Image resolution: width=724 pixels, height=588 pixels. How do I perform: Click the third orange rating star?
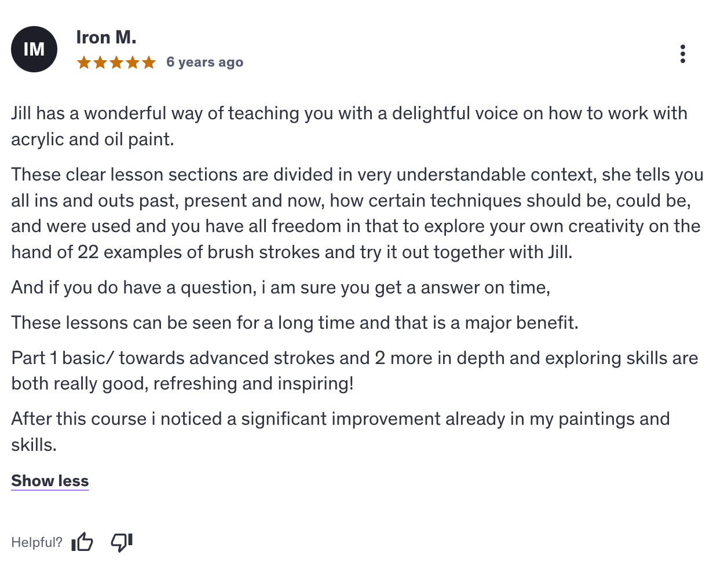pos(116,62)
